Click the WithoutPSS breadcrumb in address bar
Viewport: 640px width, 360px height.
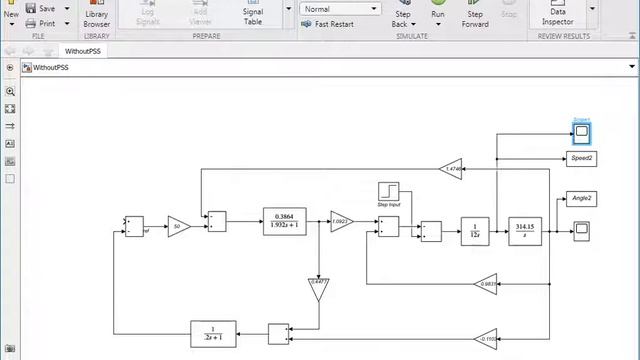point(51,68)
